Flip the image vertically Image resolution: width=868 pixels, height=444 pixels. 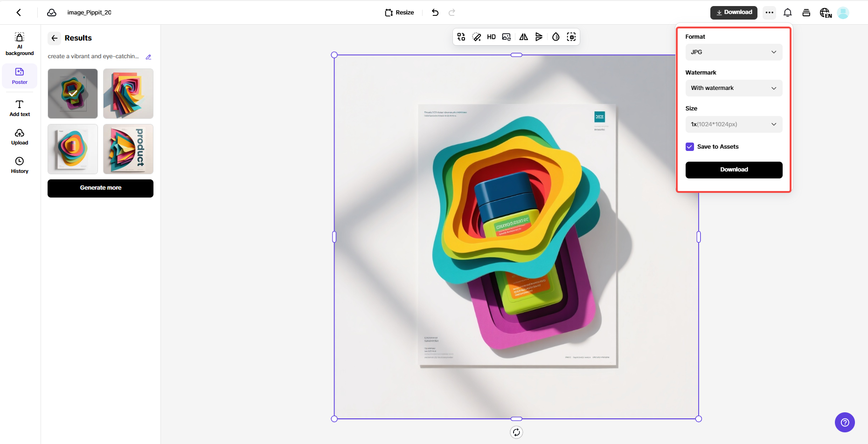(x=539, y=37)
